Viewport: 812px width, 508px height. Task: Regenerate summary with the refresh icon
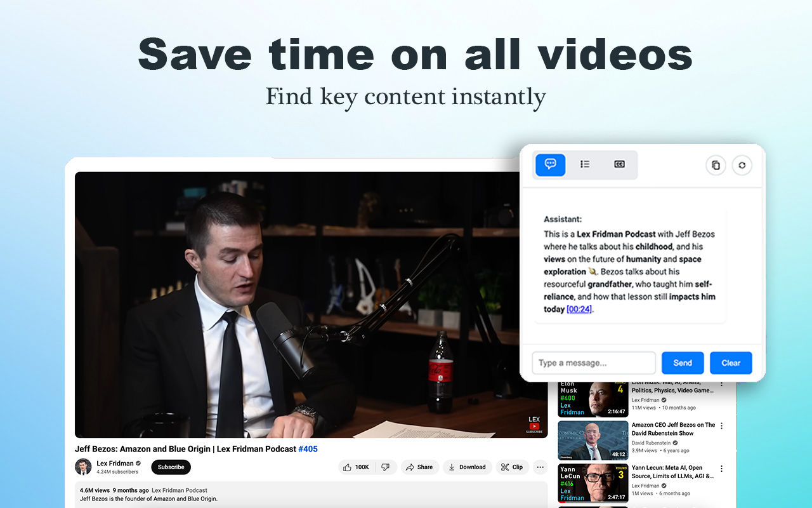point(742,165)
